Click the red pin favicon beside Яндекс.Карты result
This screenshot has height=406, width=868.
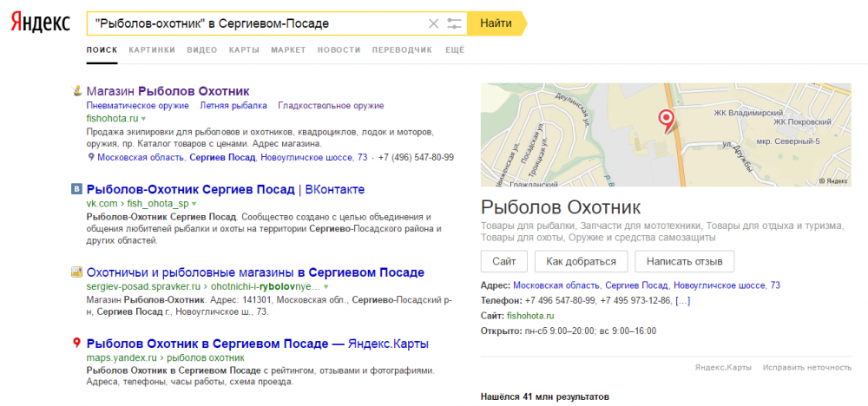77,344
